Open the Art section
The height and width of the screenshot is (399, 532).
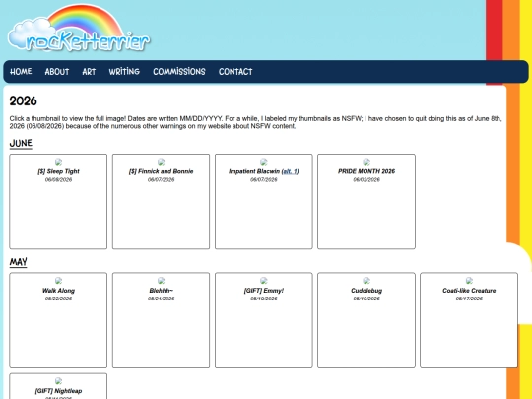89,72
